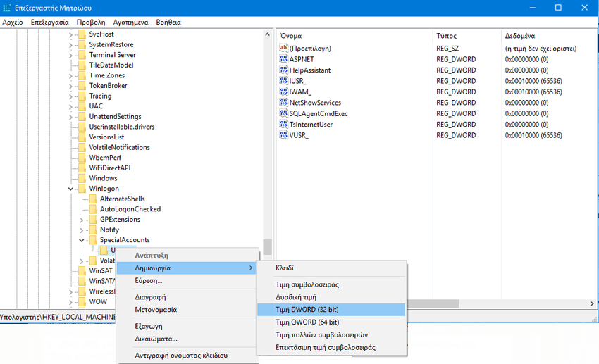
Task: Click the SpecialAccounts folder icon
Action: (x=93, y=240)
